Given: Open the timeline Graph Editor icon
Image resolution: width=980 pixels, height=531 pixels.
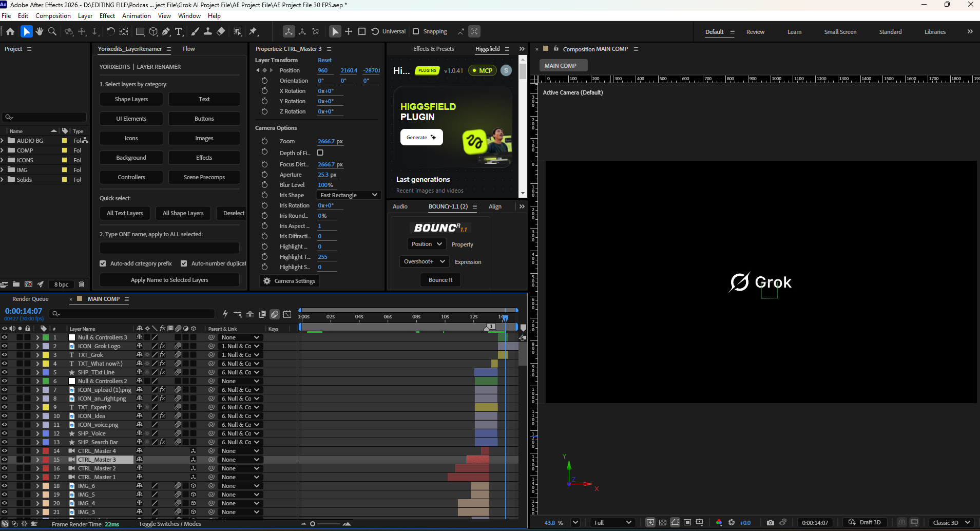Looking at the screenshot, I should tap(287, 314).
